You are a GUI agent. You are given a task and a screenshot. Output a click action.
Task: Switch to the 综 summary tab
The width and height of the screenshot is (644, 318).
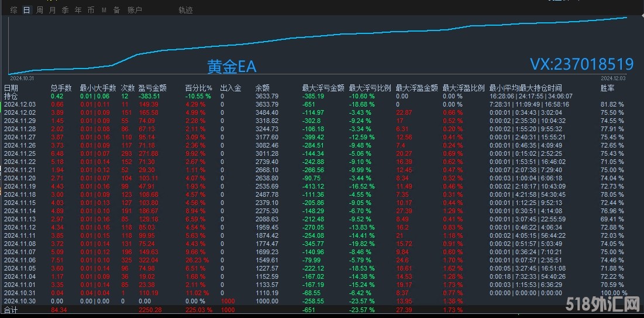(x=14, y=10)
